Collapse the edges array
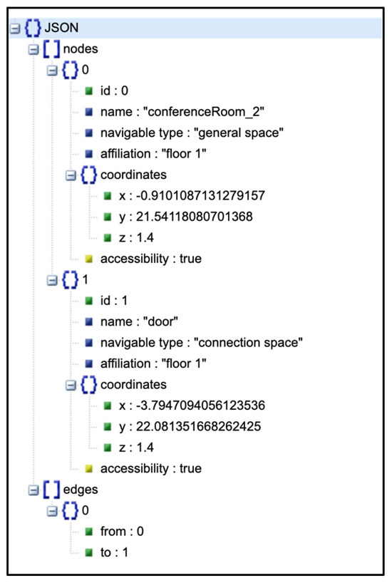Screen dimensions: 392x583 pos(33,490)
